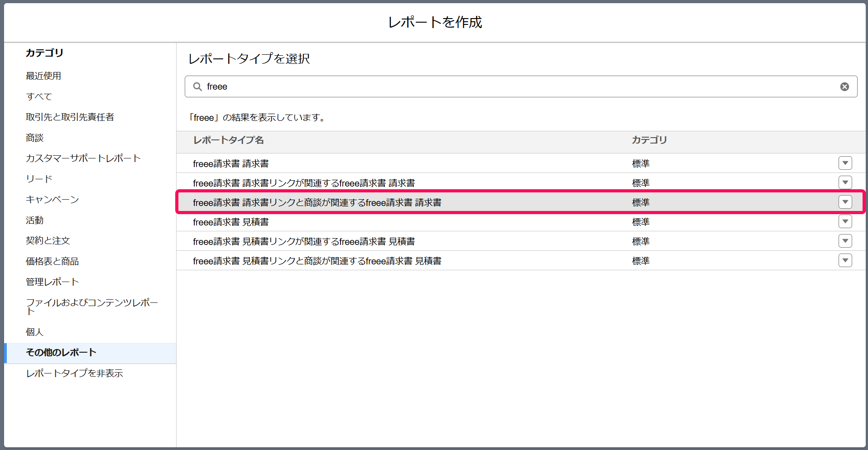Select 最近使用 category
Viewport: 868px width, 450px height.
[x=43, y=76]
